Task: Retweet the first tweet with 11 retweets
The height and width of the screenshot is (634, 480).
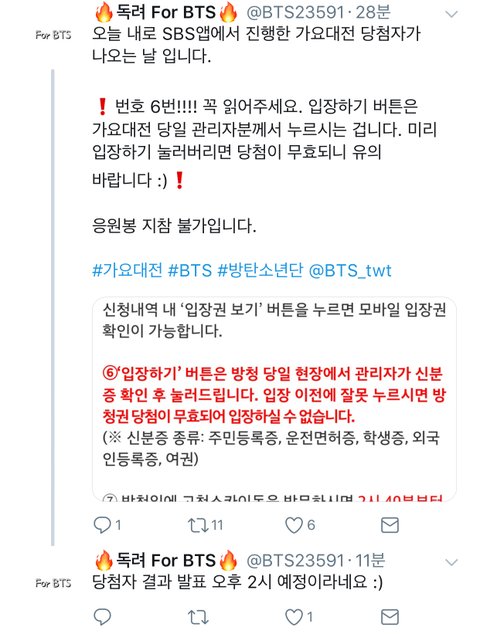Action: pos(198,525)
